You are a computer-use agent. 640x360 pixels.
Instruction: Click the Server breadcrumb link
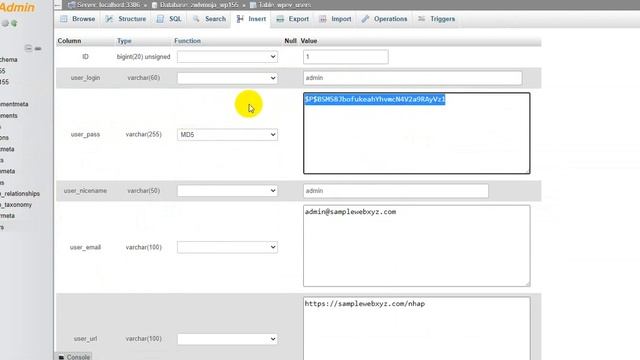pyautogui.click(x=108, y=5)
